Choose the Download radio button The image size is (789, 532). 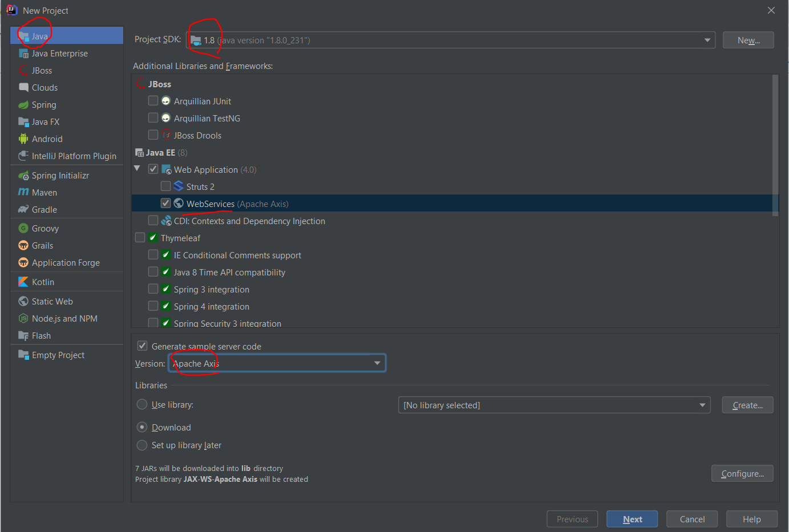(142, 427)
